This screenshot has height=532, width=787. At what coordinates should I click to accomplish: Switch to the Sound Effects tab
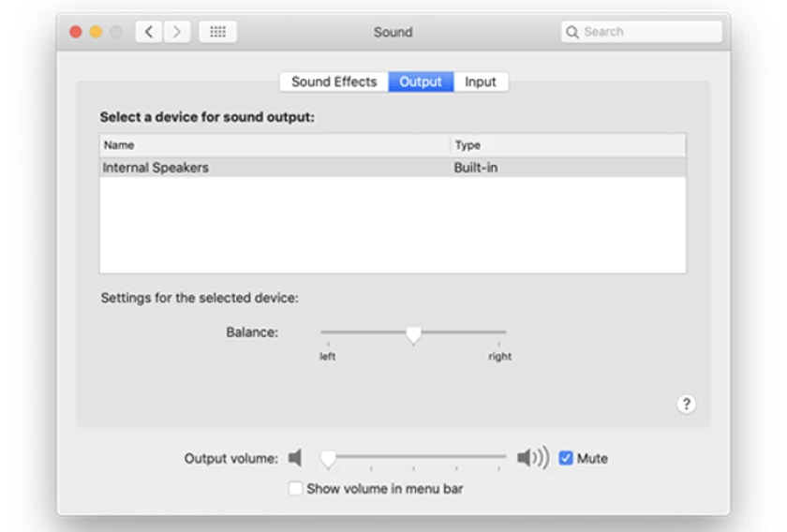click(x=334, y=81)
